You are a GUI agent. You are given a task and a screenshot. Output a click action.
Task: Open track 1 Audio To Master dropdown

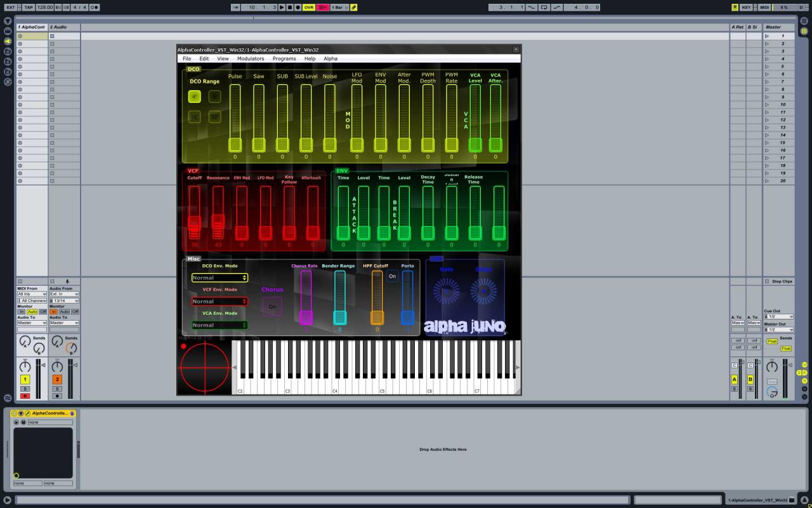(x=32, y=323)
